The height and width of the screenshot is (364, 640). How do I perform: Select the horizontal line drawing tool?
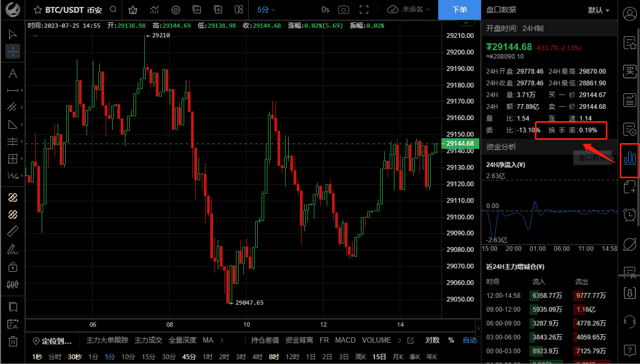click(x=13, y=91)
